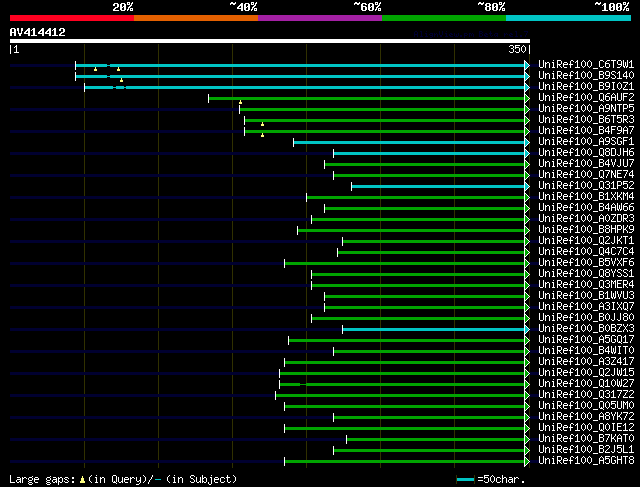
Task: Click UniRef100_Q2JW15 hit name
Action: click(x=586, y=373)
